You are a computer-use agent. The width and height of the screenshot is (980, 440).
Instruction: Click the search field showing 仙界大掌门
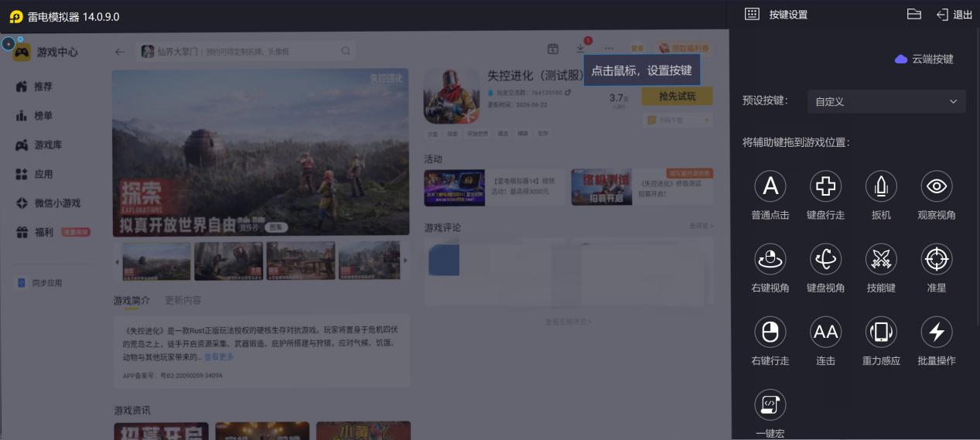pyautogui.click(x=246, y=52)
